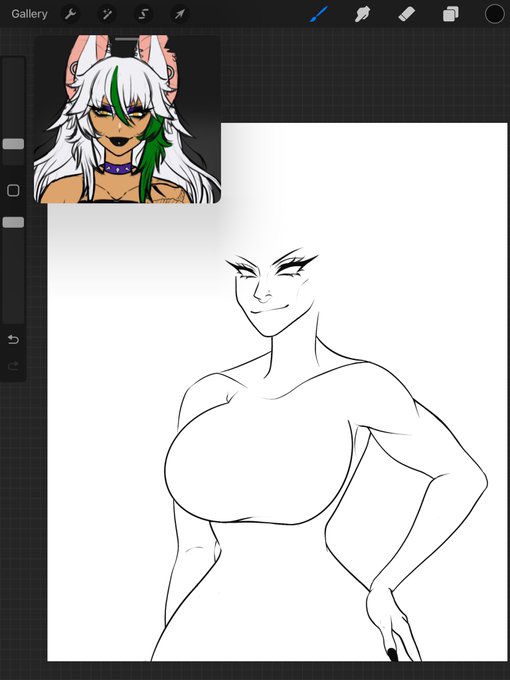Click the brush size slider handle
This screenshot has width=510, height=680.
coord(13,144)
